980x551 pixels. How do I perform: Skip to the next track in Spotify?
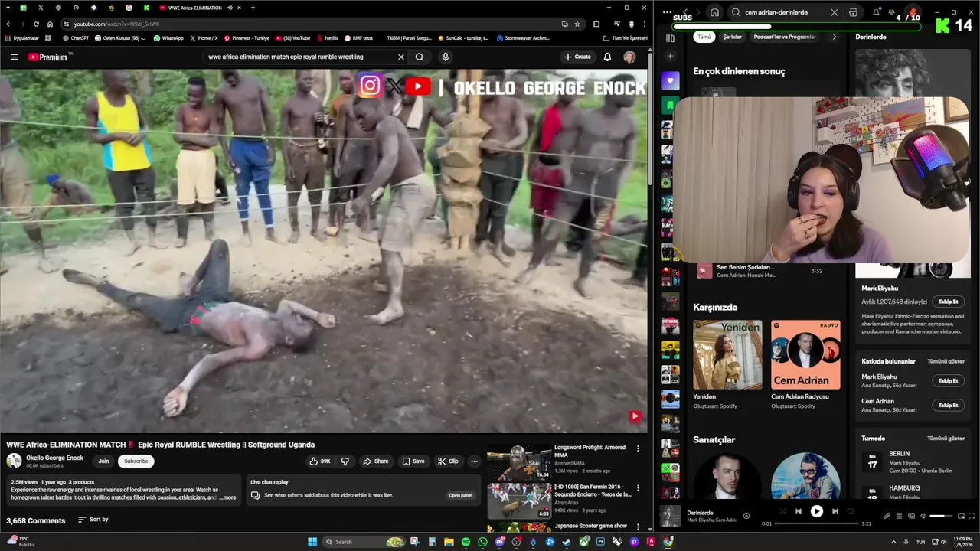pos(835,511)
